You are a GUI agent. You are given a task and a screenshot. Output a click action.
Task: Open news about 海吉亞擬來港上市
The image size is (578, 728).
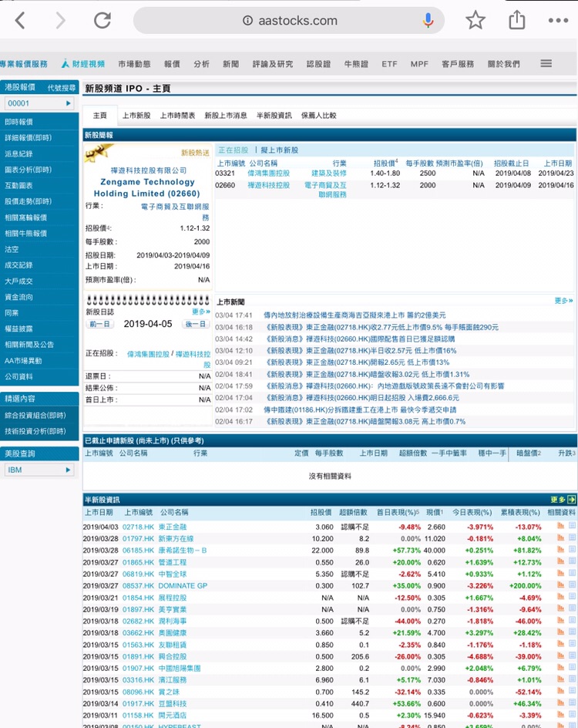pos(355,315)
